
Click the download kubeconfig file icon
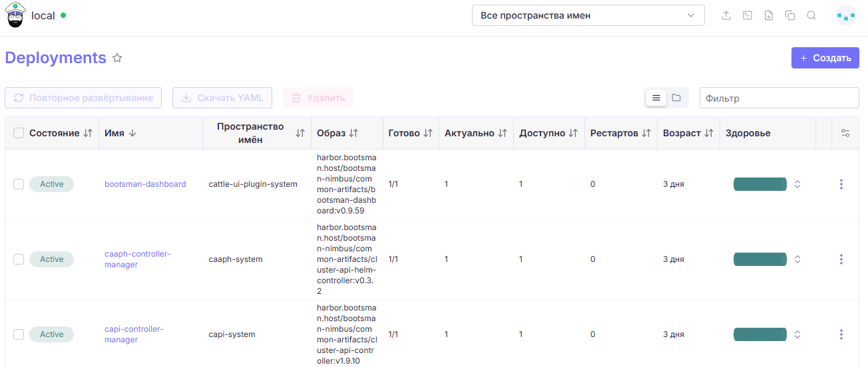(x=769, y=15)
